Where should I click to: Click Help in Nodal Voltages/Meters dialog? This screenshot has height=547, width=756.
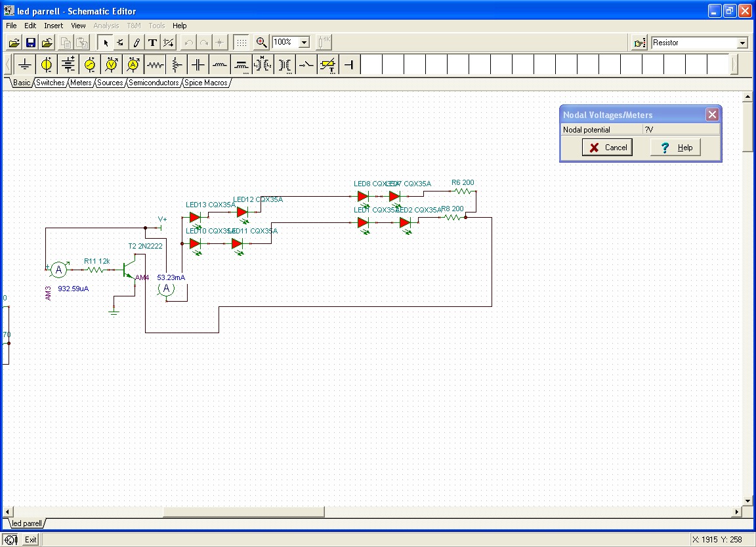[675, 148]
